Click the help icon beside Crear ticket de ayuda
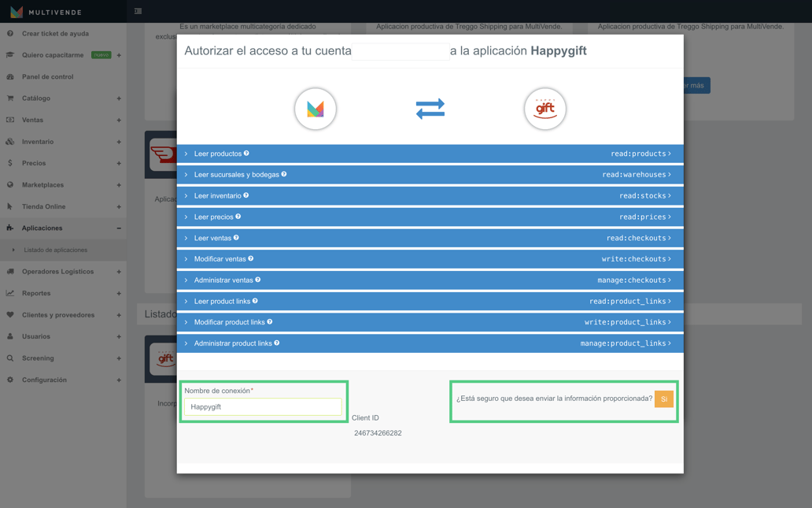This screenshot has height=508, width=812. (10, 33)
